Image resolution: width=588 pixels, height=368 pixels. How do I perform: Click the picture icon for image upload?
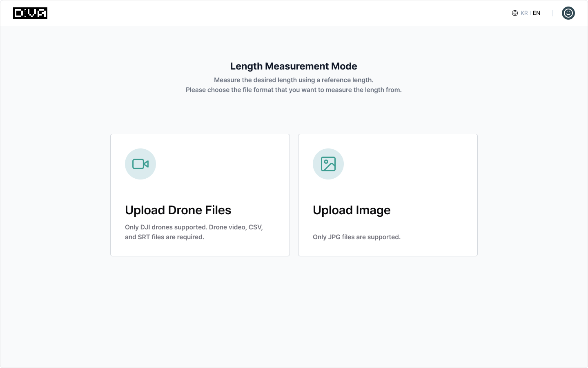tap(328, 164)
